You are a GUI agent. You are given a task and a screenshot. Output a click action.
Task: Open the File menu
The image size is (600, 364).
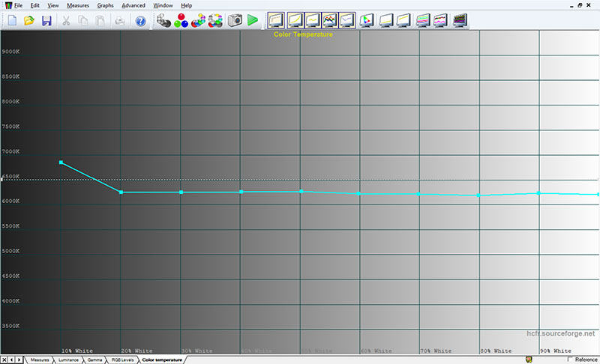pos(18,5)
